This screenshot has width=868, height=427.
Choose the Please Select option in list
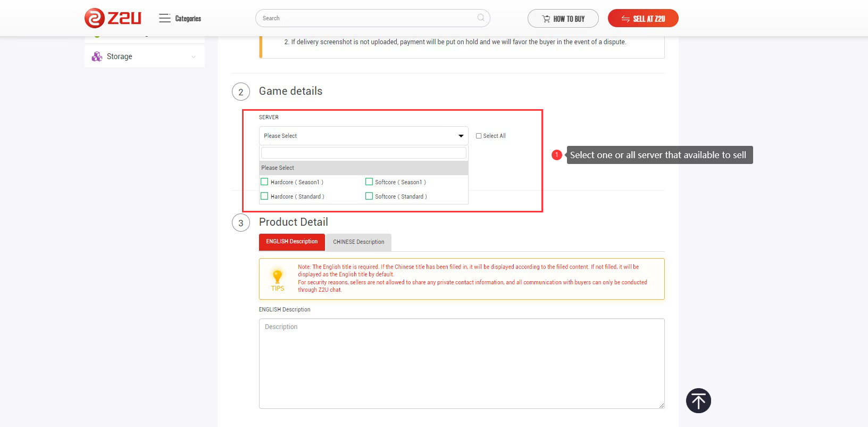(x=363, y=168)
